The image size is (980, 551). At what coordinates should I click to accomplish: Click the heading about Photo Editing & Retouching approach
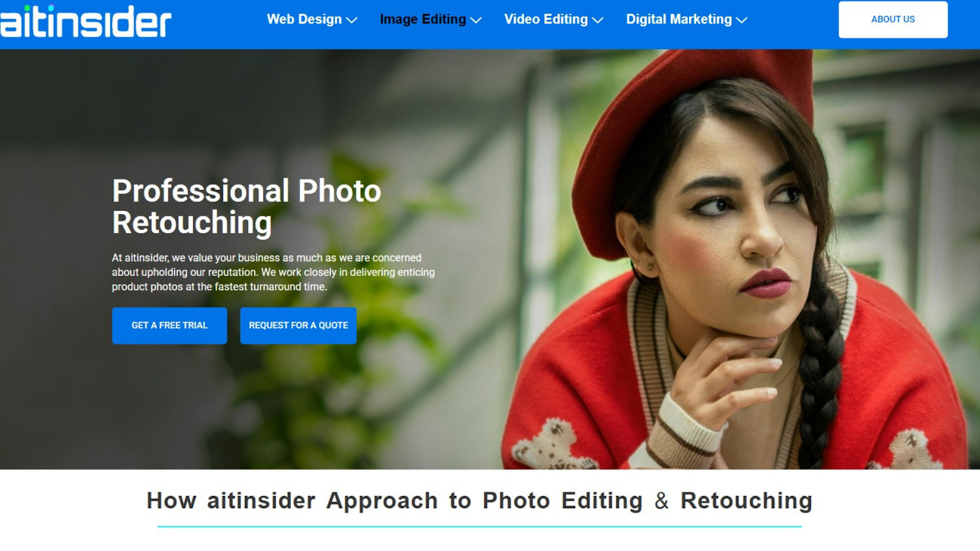[x=480, y=501]
